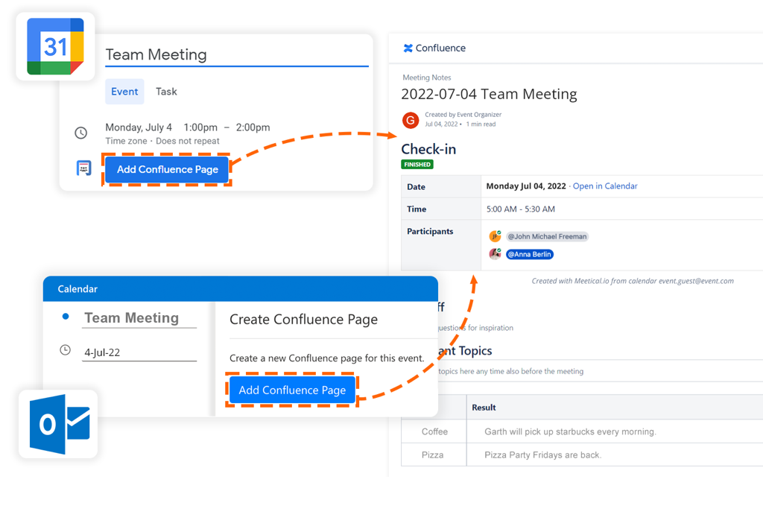Screen dimensions: 763x532
Task: Click the Team Meeting title field in Google
Action: tap(236, 55)
